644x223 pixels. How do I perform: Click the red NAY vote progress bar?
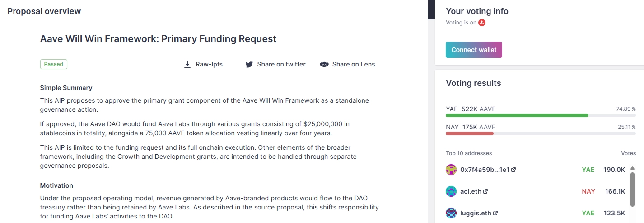470,133
